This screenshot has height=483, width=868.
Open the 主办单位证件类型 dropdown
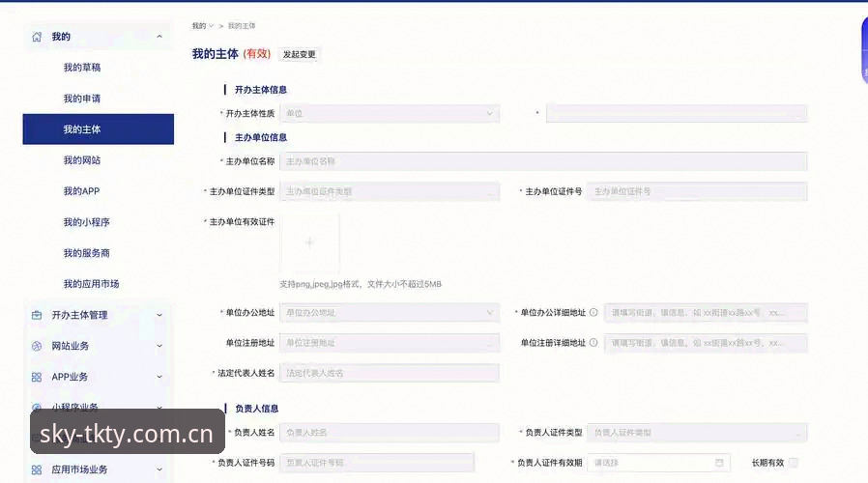click(390, 191)
